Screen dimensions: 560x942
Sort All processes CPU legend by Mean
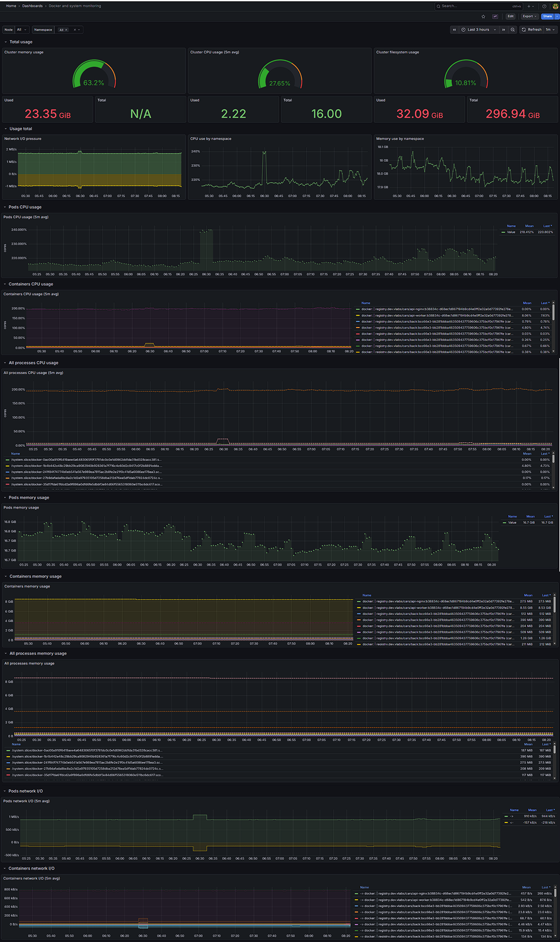[x=527, y=453]
